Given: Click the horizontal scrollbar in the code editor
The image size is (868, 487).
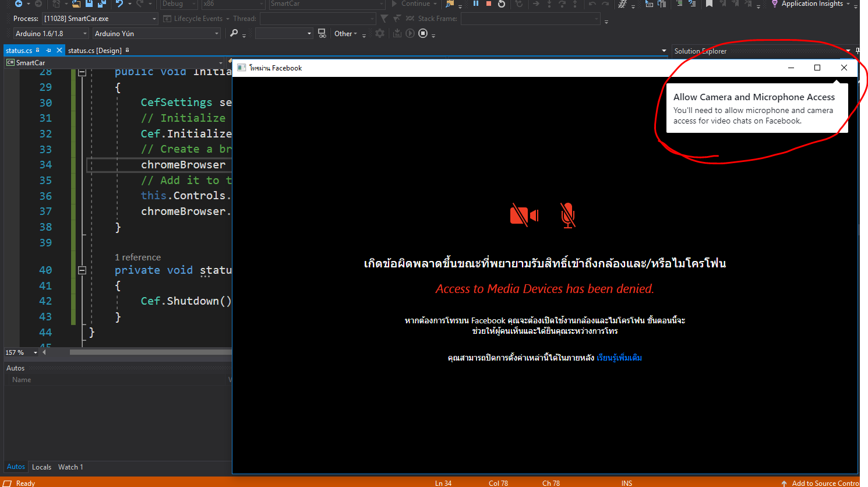Looking at the screenshot, I should (151, 352).
